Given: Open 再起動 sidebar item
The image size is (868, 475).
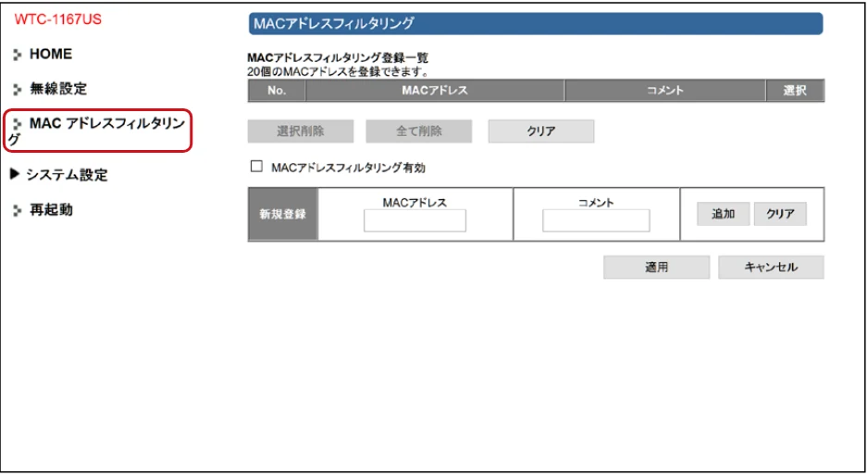Looking at the screenshot, I should 51,210.
